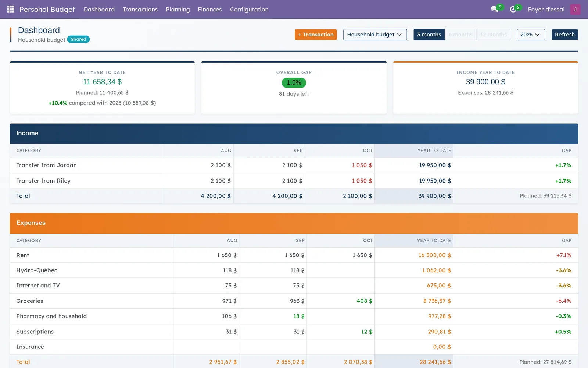Open the apps grid menu icon
The width and height of the screenshot is (588, 368).
[x=11, y=9]
